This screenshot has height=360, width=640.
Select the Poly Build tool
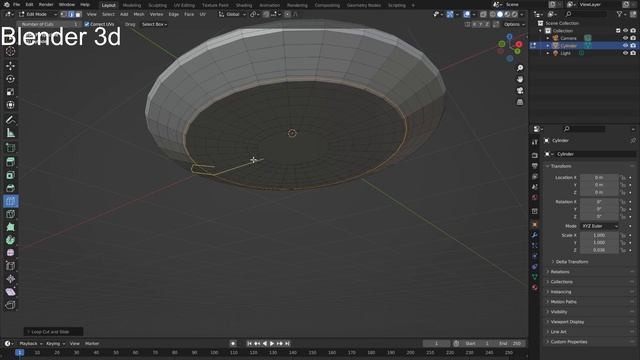point(11,227)
